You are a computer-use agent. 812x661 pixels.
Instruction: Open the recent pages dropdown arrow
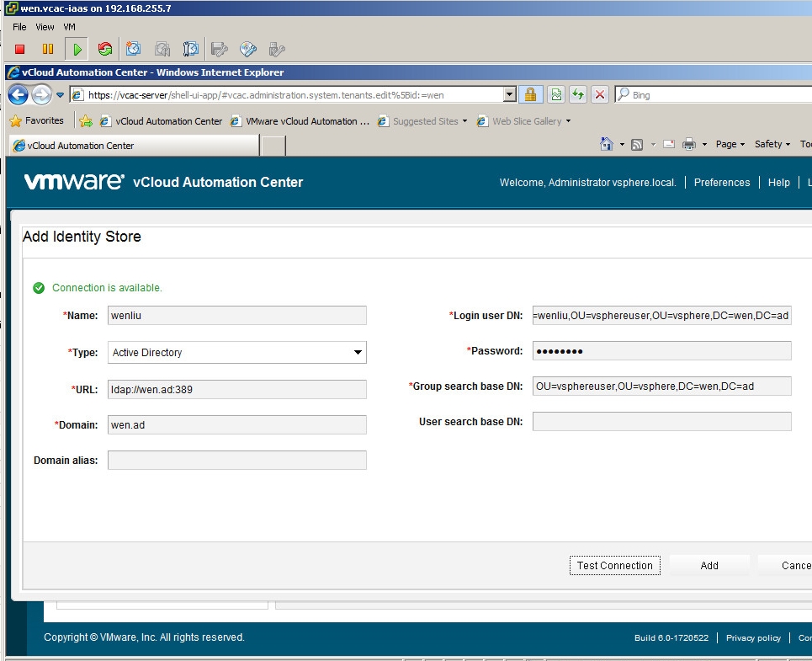[x=60, y=95]
